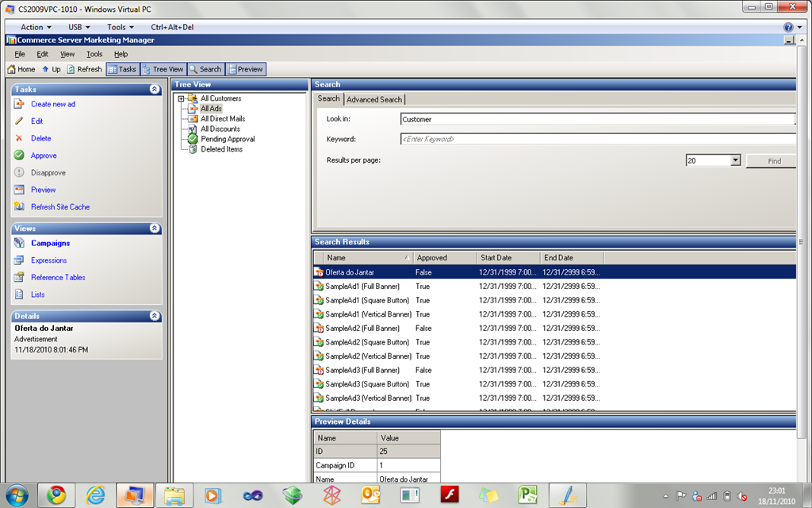Click the Create new ad link
Viewport: 812px width, 508px height.
[x=53, y=104]
